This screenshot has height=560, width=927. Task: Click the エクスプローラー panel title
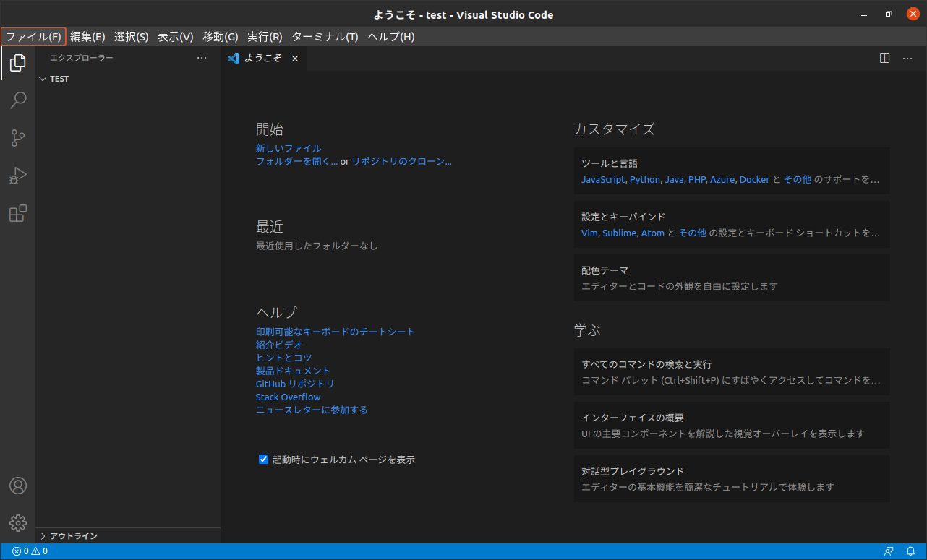pyautogui.click(x=82, y=59)
